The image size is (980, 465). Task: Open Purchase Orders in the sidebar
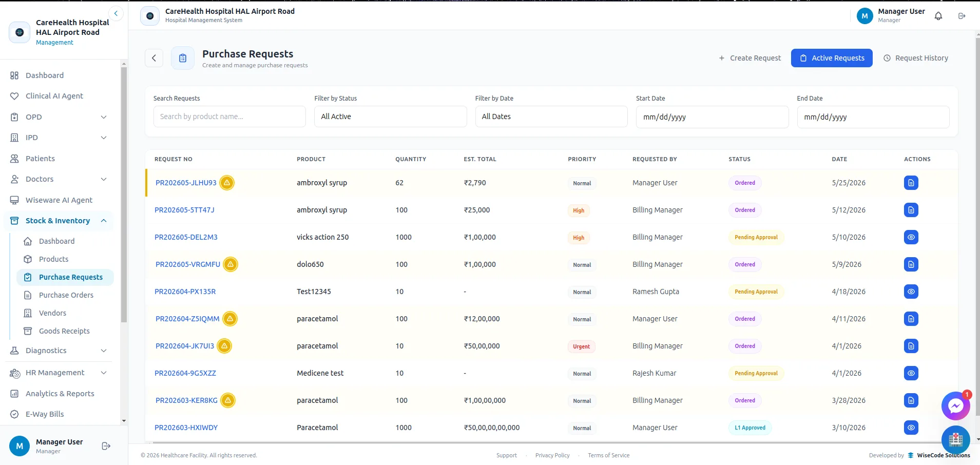pos(66,295)
